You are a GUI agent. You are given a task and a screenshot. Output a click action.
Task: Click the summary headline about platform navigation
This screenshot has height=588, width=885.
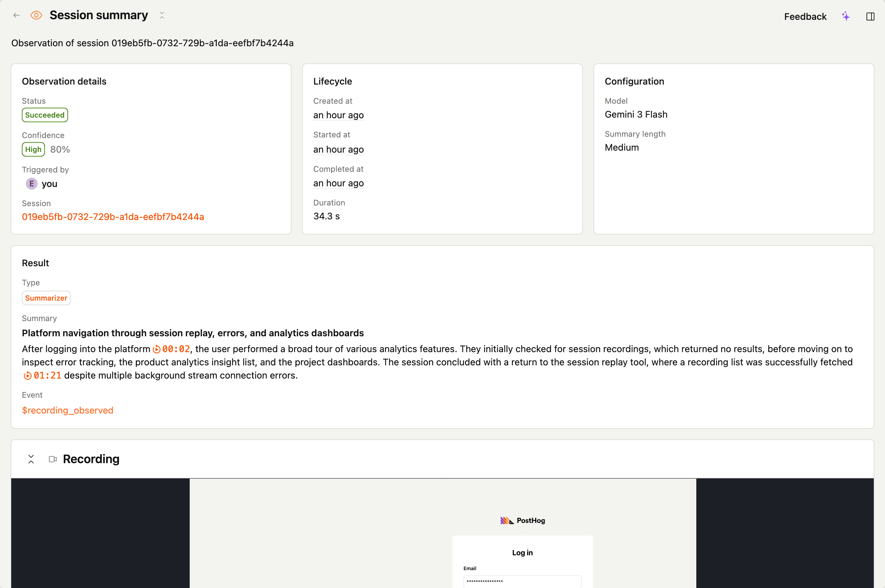pos(193,333)
